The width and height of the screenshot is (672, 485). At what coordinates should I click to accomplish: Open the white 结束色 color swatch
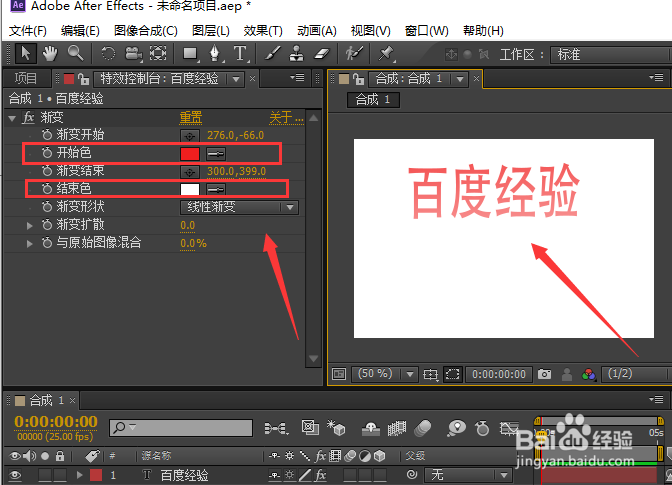click(190, 189)
